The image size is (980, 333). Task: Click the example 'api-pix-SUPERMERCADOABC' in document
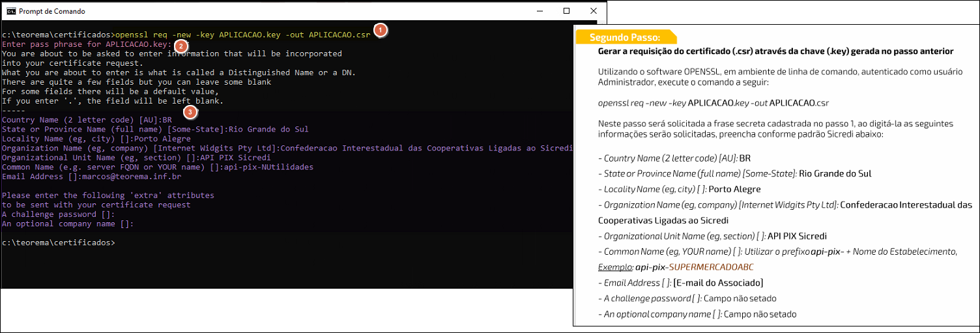pos(694,268)
